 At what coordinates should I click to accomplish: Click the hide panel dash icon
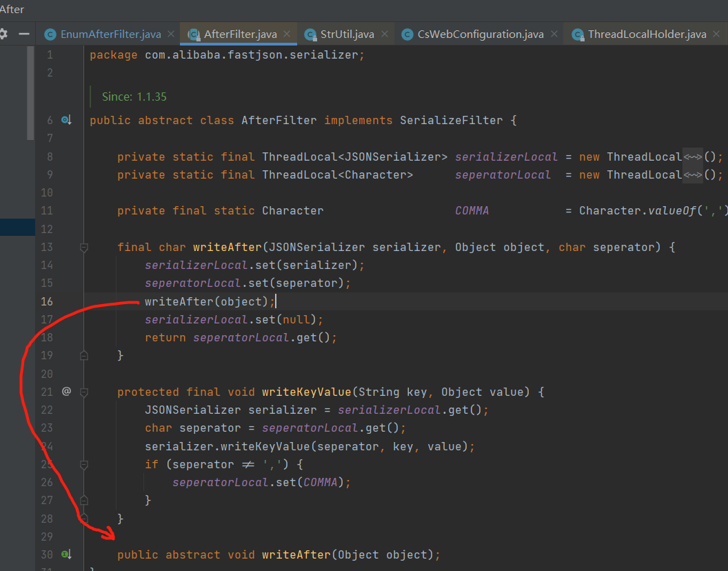tap(24, 34)
